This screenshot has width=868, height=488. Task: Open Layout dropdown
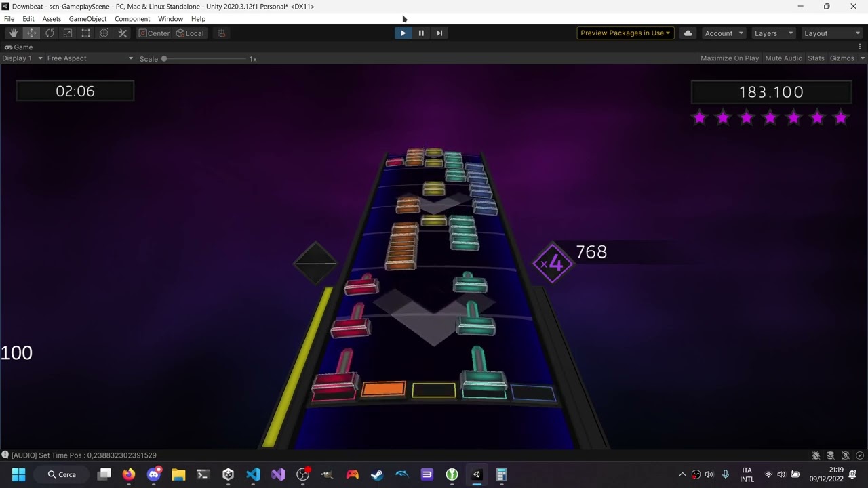pyautogui.click(x=831, y=33)
